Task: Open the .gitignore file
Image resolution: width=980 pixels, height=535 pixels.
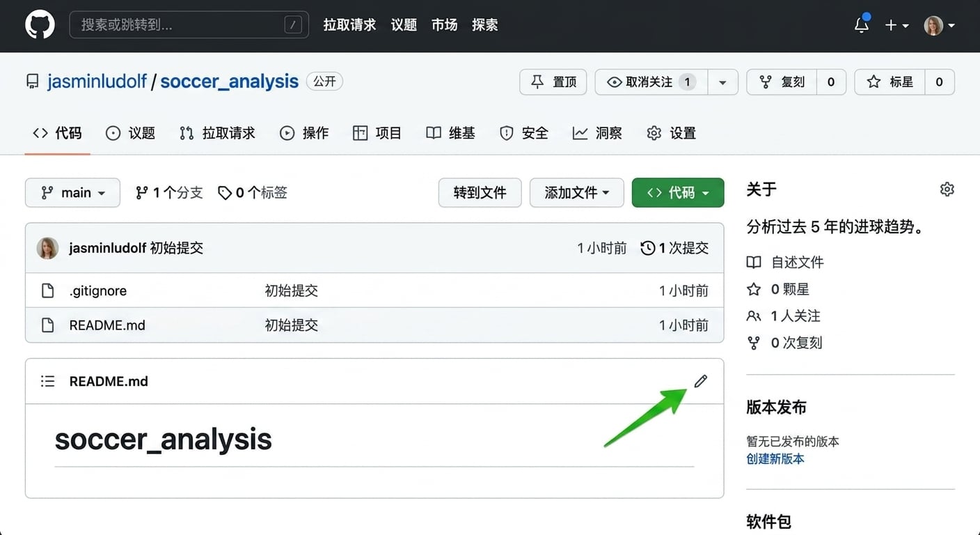Action: (98, 290)
